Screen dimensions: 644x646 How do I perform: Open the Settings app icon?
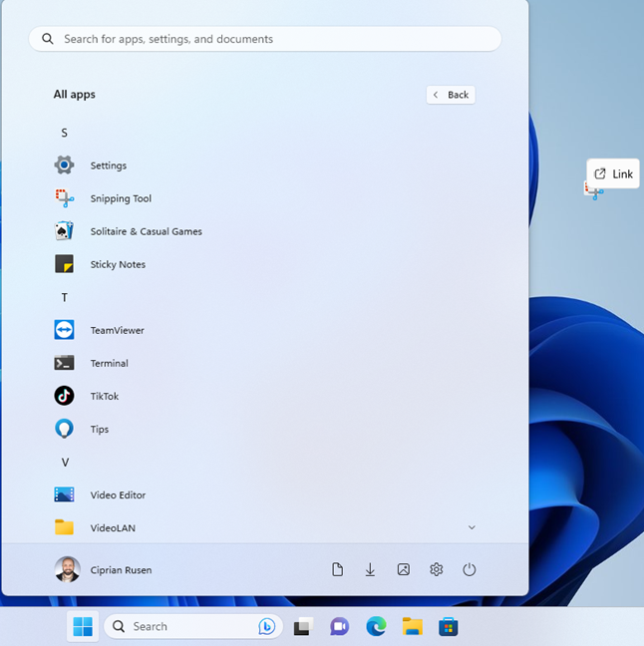tap(64, 165)
